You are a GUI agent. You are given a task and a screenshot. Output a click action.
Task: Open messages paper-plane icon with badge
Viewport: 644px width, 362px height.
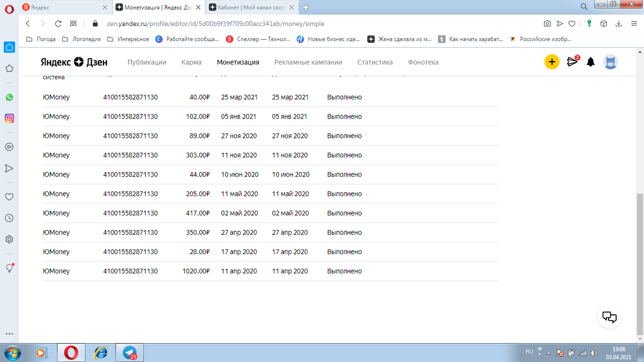[x=573, y=62]
